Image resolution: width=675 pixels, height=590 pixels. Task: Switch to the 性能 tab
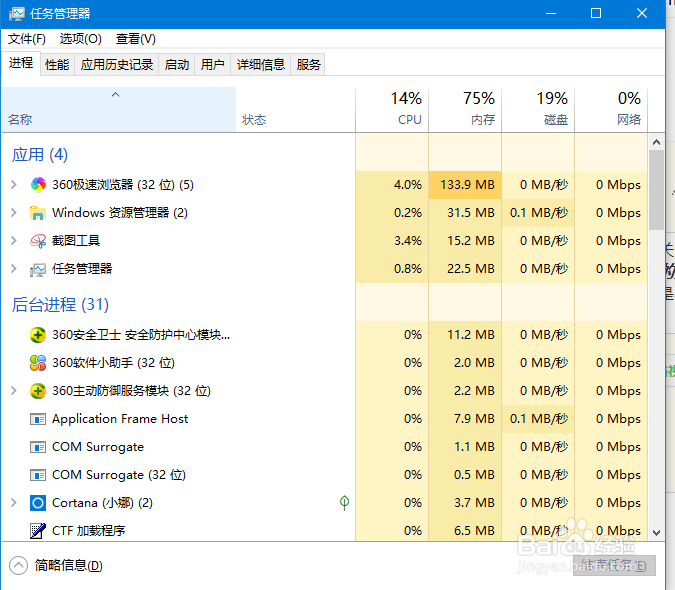pos(57,65)
